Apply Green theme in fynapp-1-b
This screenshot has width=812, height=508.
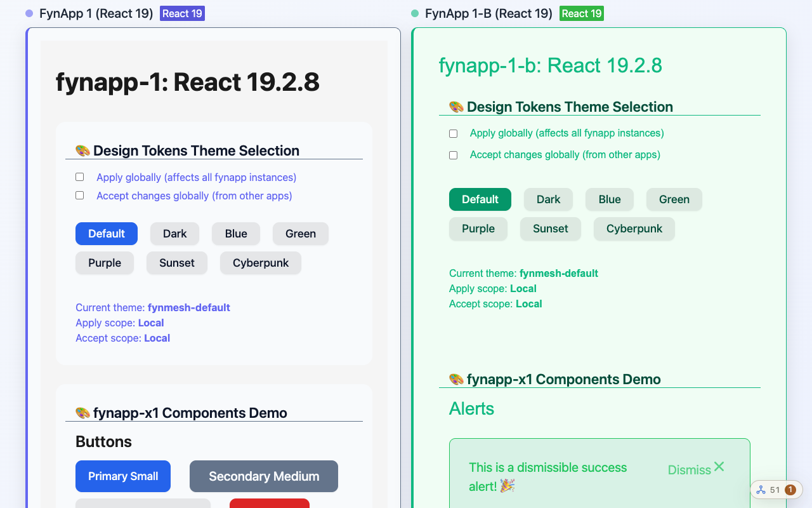coord(674,199)
